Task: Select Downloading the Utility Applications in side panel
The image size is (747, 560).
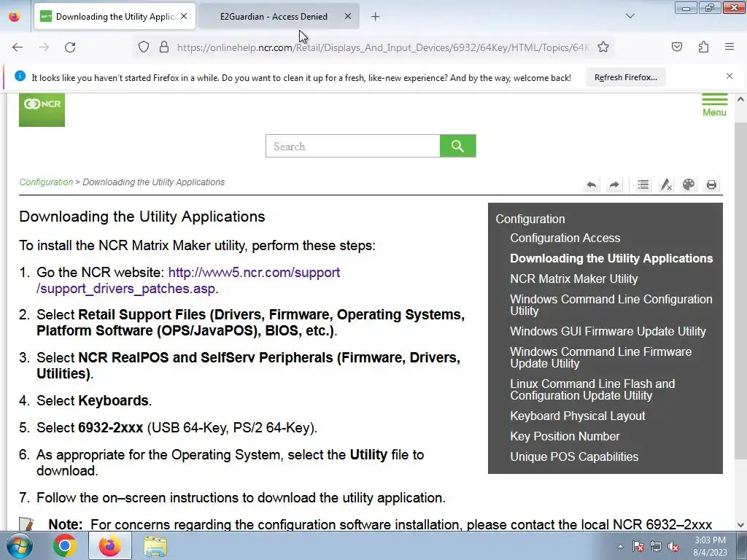Action: (x=611, y=259)
